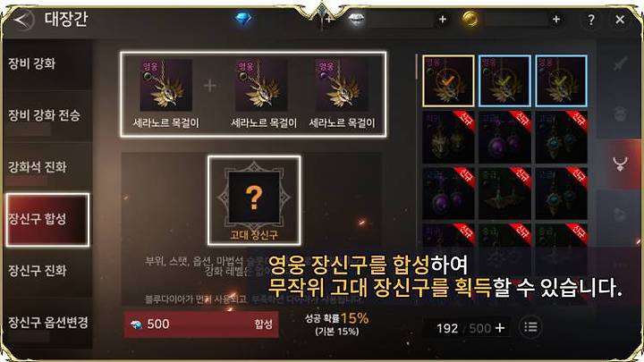Click the 500 합성 synthesize button

tap(201, 324)
